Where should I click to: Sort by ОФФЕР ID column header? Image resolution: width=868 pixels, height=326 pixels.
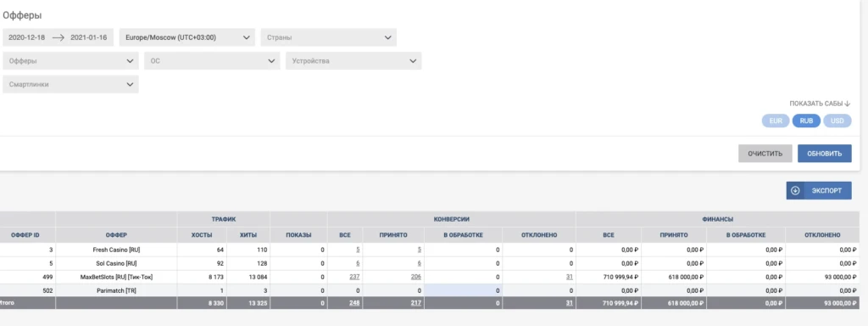(x=25, y=235)
